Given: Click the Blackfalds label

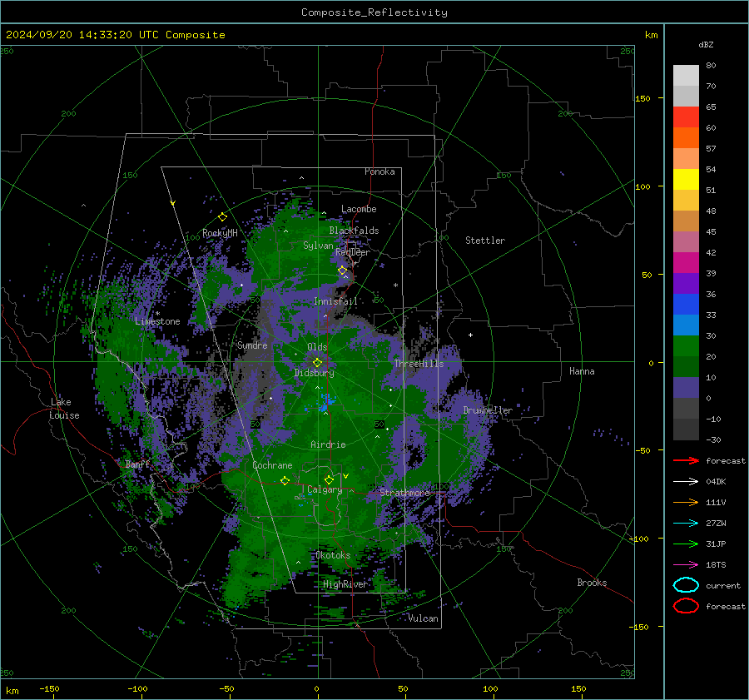Looking at the screenshot, I should click(x=354, y=231).
